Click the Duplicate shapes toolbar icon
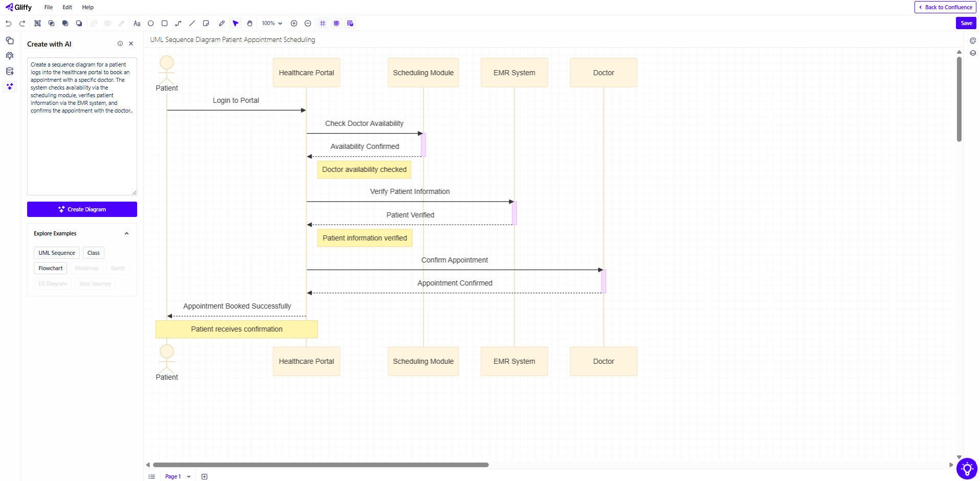This screenshot has width=980, height=481. [51, 24]
